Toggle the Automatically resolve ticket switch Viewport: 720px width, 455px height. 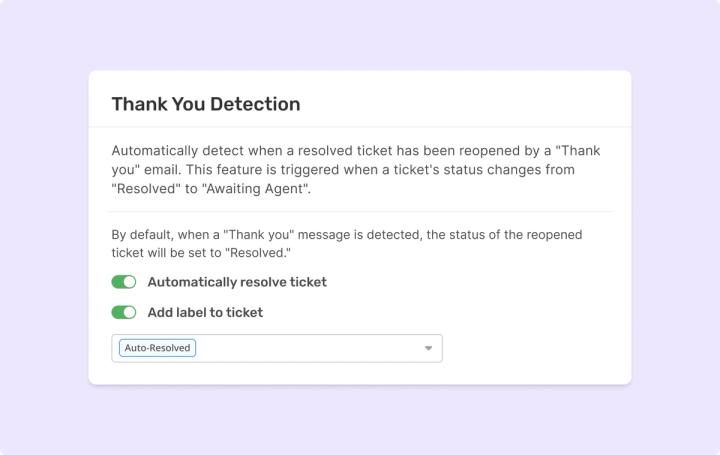124,282
